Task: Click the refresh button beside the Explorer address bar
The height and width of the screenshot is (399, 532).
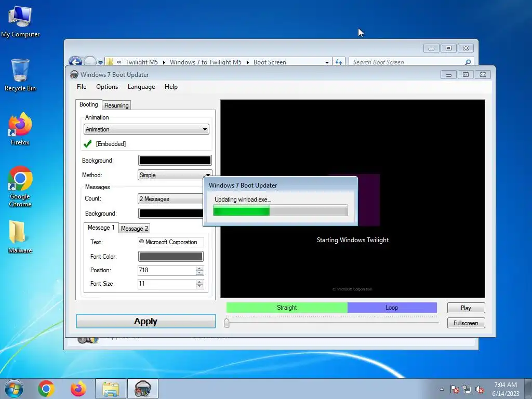Action: [x=339, y=62]
